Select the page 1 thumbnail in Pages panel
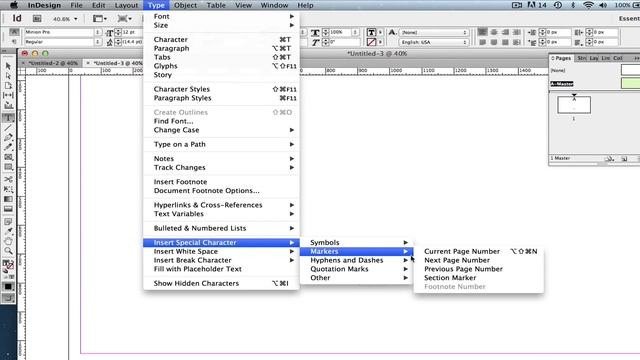The height and width of the screenshot is (360, 640). click(574, 105)
